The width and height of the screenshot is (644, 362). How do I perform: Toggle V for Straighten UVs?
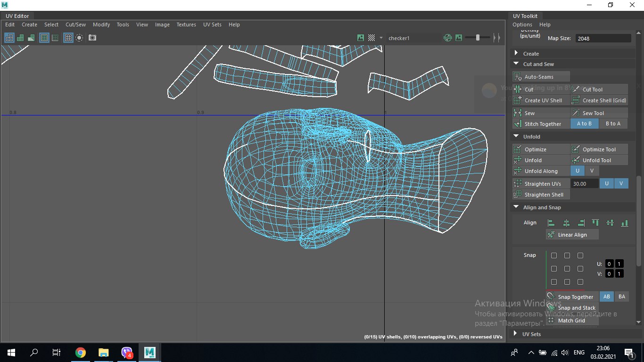pos(621,183)
